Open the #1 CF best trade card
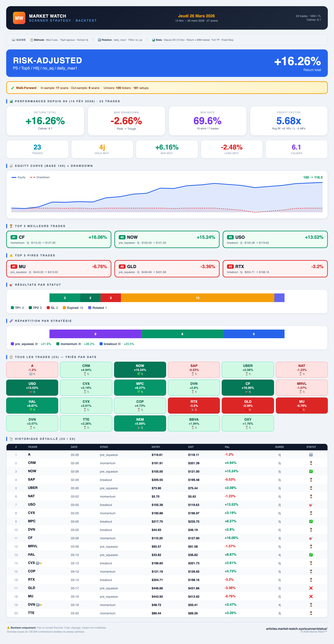Viewport: 334px width, 644px height. tap(59, 240)
